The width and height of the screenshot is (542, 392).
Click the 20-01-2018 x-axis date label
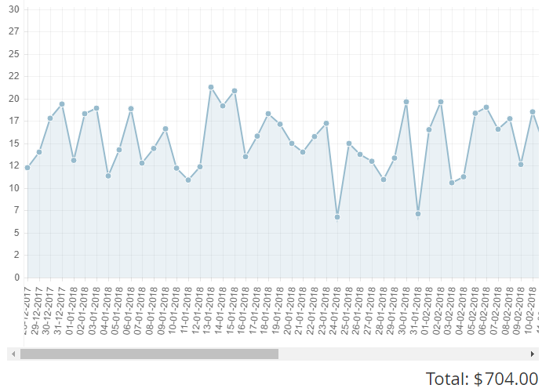pos(291,310)
